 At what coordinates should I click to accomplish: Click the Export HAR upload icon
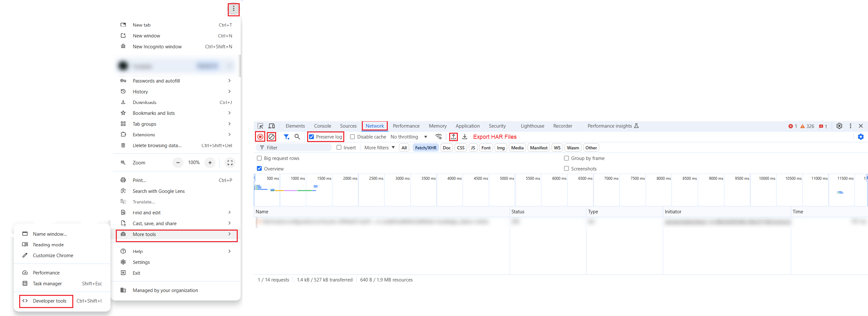pyautogui.click(x=453, y=137)
